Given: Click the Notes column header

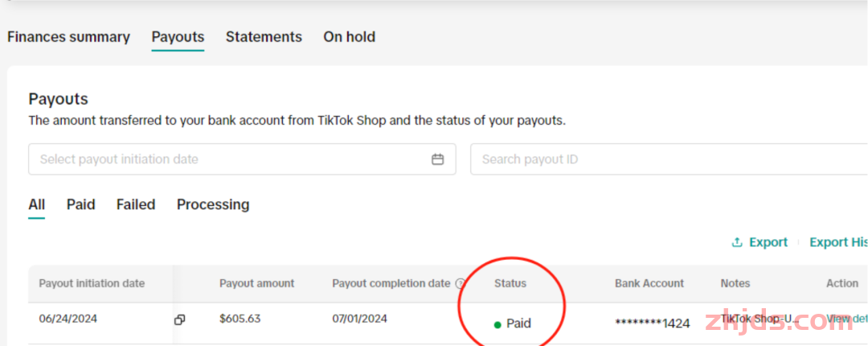Looking at the screenshot, I should pyautogui.click(x=735, y=283).
